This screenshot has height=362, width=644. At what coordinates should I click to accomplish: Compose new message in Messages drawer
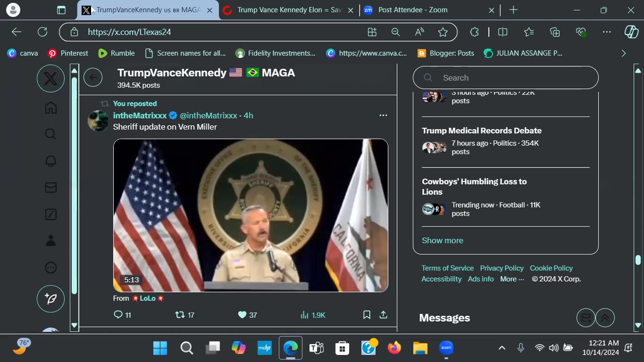(x=586, y=318)
